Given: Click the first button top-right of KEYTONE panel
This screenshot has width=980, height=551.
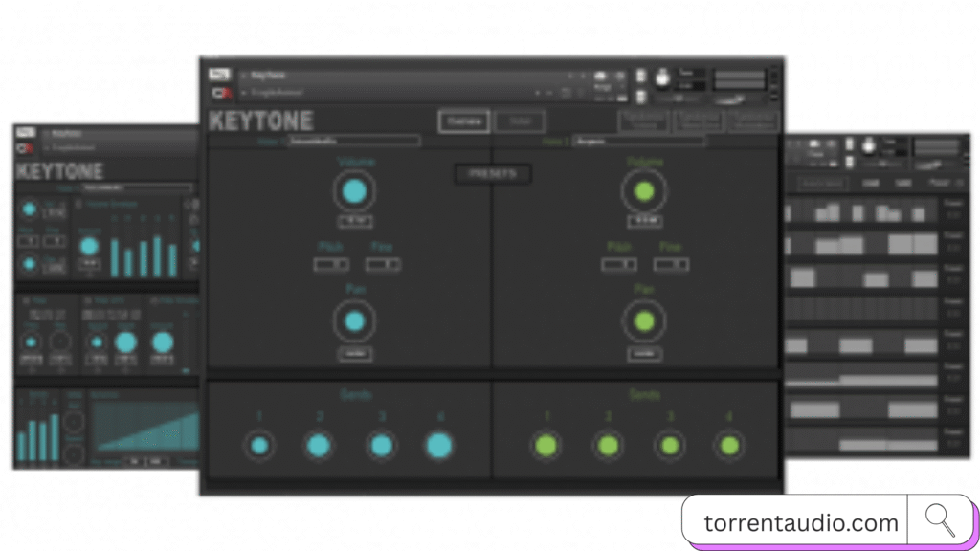Looking at the screenshot, I should tap(643, 121).
